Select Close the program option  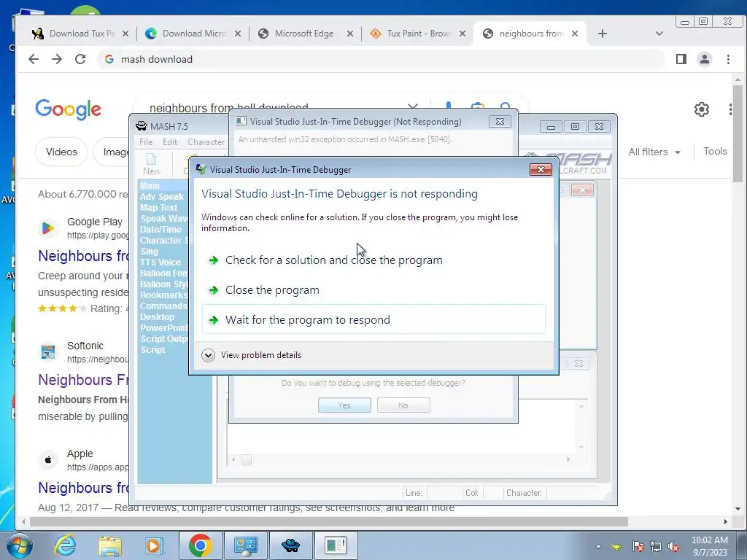[x=273, y=290]
